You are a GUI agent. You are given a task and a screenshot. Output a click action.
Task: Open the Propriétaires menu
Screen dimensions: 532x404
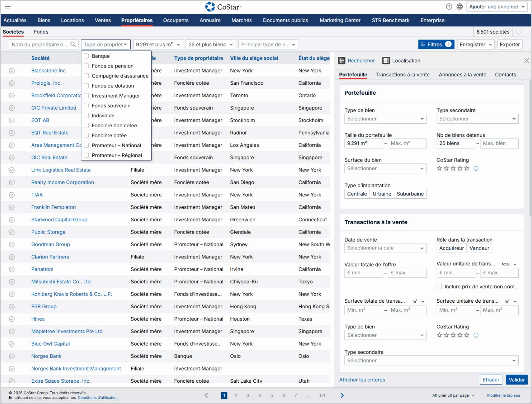tap(137, 20)
